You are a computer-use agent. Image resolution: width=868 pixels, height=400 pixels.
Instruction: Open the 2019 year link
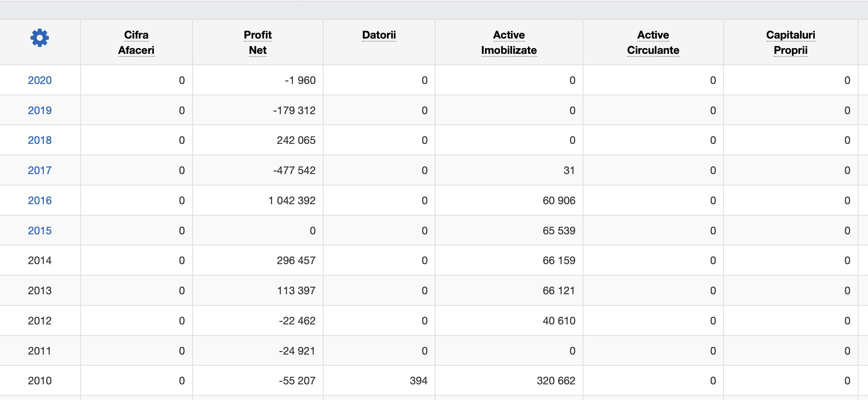pyautogui.click(x=40, y=110)
